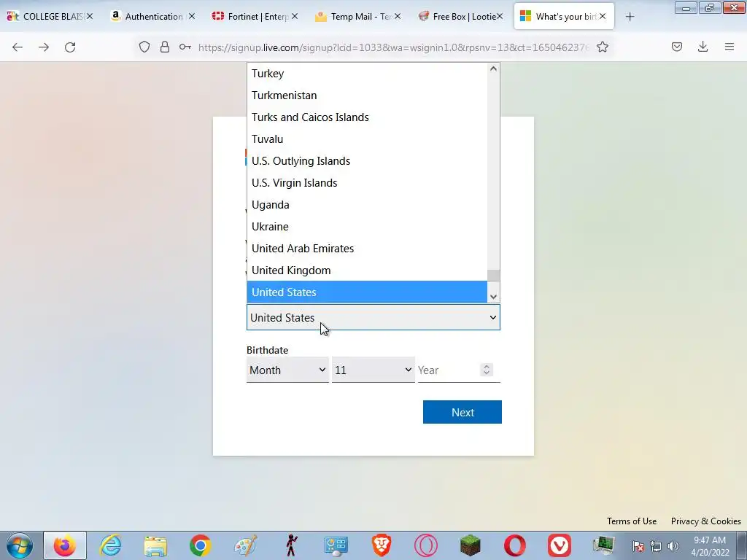This screenshot has height=560, width=747.
Task: Bookmark this page with the star icon
Action: 603,47
